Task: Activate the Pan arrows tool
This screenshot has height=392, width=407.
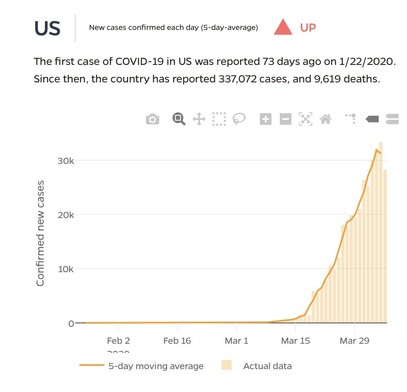Action: point(199,119)
